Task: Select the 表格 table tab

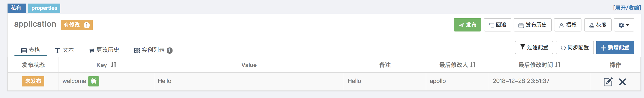Action: (31, 50)
